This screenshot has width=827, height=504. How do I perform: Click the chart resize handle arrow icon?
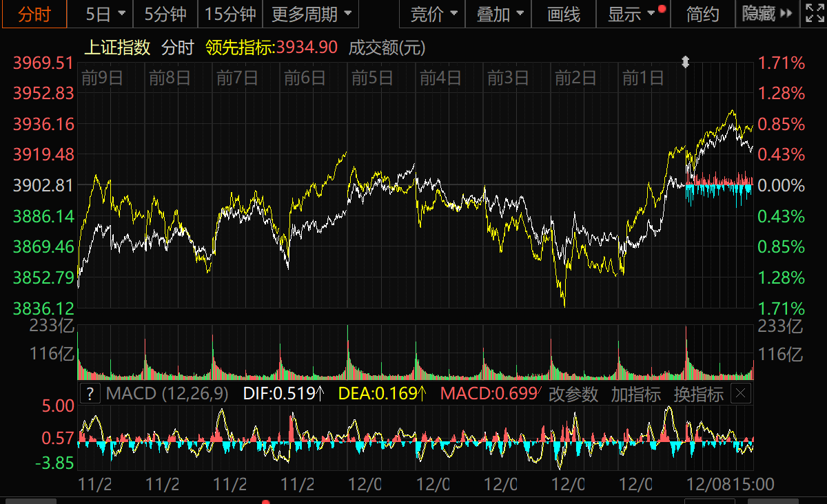click(x=685, y=62)
